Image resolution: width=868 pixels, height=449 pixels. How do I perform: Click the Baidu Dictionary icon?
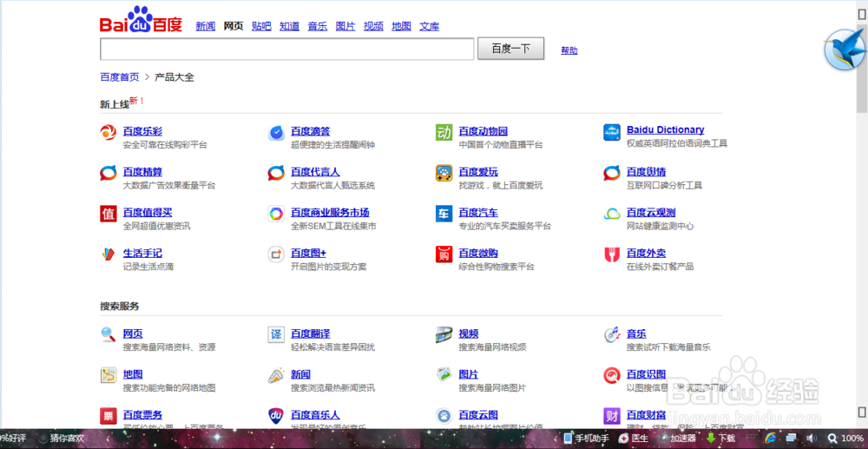(612, 133)
